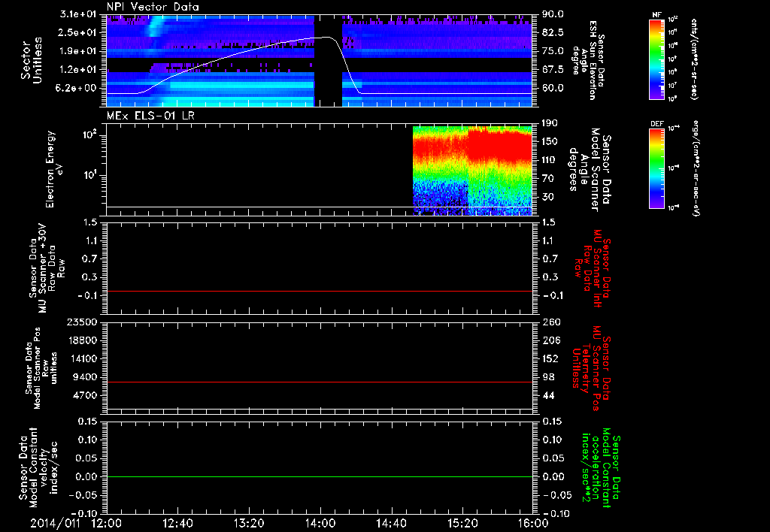The height and width of the screenshot is (532, 770).
Task: Click the 60.0 sun elevation tick
Action: click(x=553, y=89)
